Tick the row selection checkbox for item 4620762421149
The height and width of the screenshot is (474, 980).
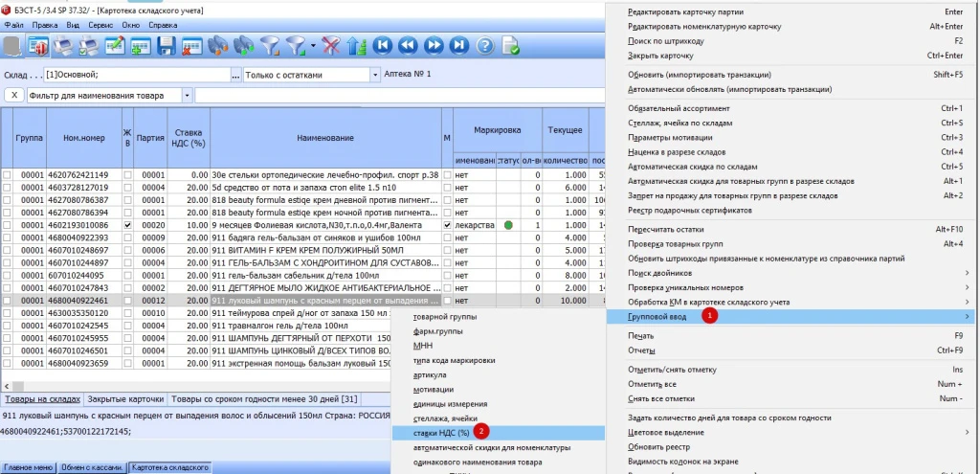[x=8, y=175]
